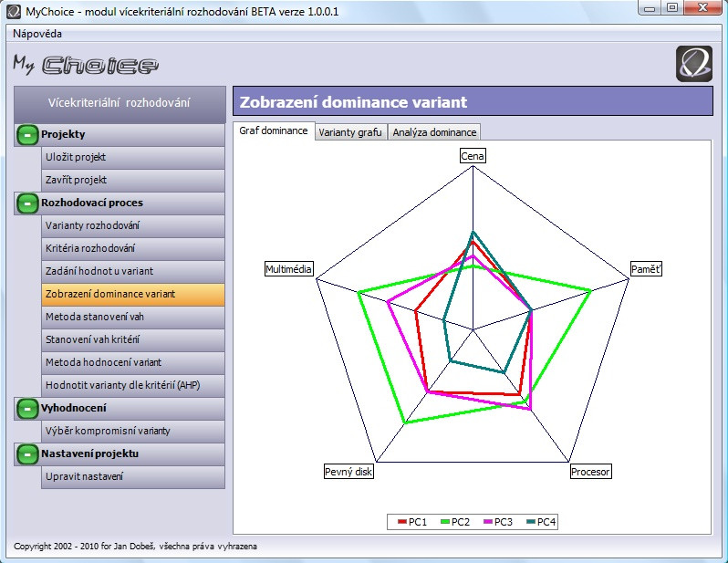Viewport: 728px width, 563px height.
Task: Maximize the MyChoice window
Action: coord(671,8)
